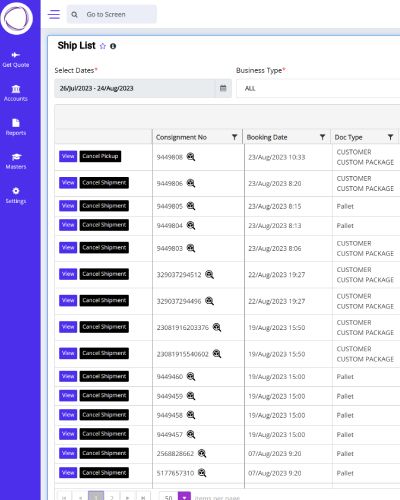Open Masters in sidebar
This screenshot has height=500, width=400.
pos(16,162)
